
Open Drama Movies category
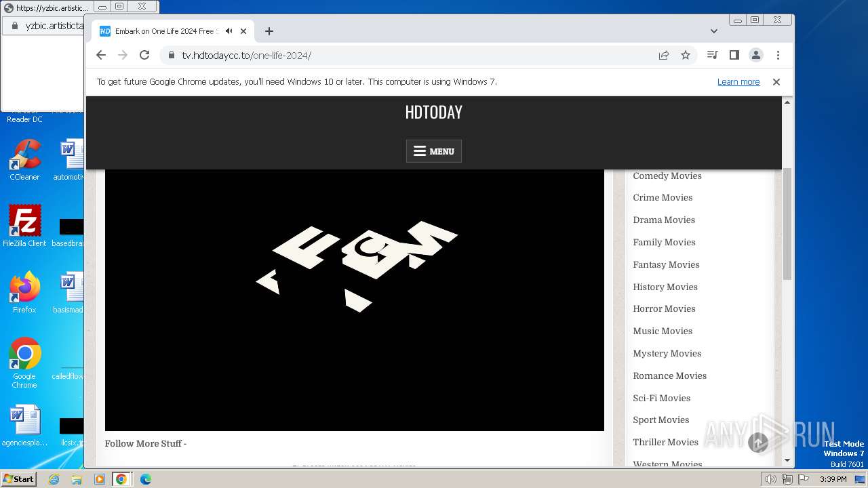(x=664, y=220)
